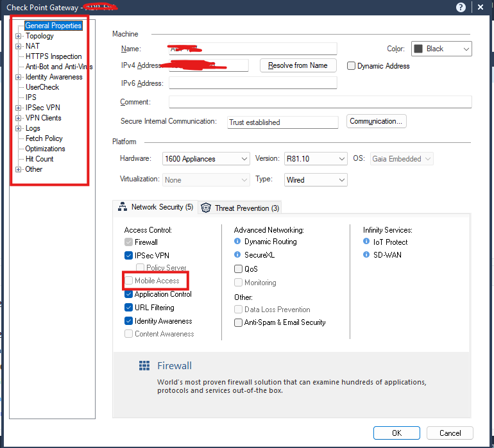Select IPS in the tree
The height and width of the screenshot is (448, 494).
pyautogui.click(x=31, y=97)
